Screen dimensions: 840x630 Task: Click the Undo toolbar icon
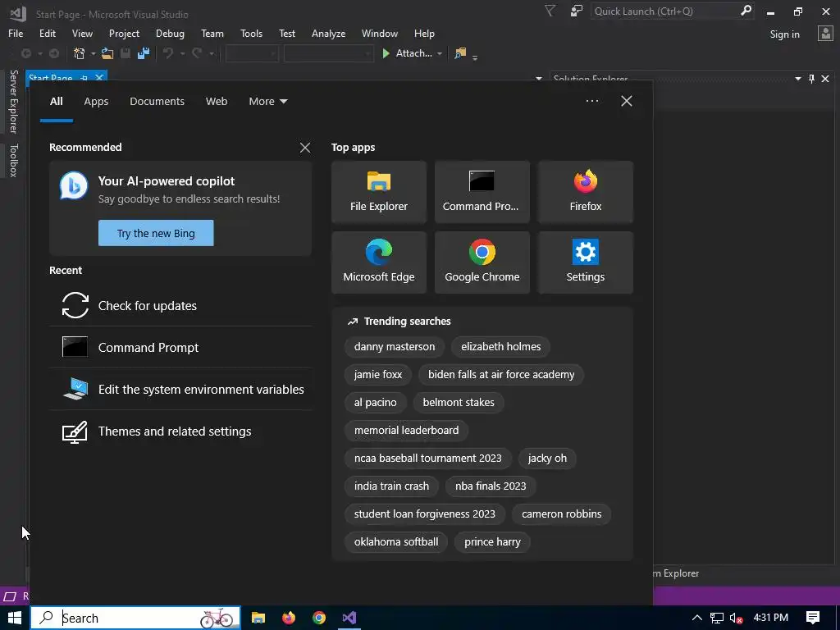(168, 53)
